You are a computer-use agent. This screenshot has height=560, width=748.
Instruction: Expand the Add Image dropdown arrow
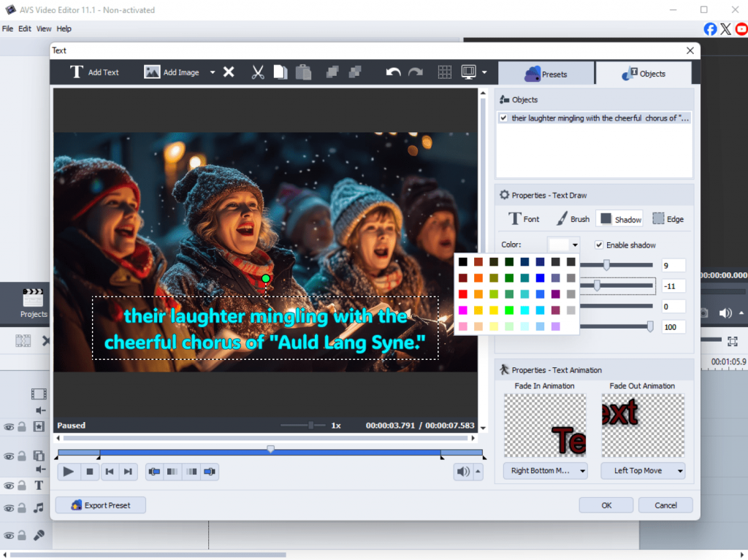tap(213, 72)
